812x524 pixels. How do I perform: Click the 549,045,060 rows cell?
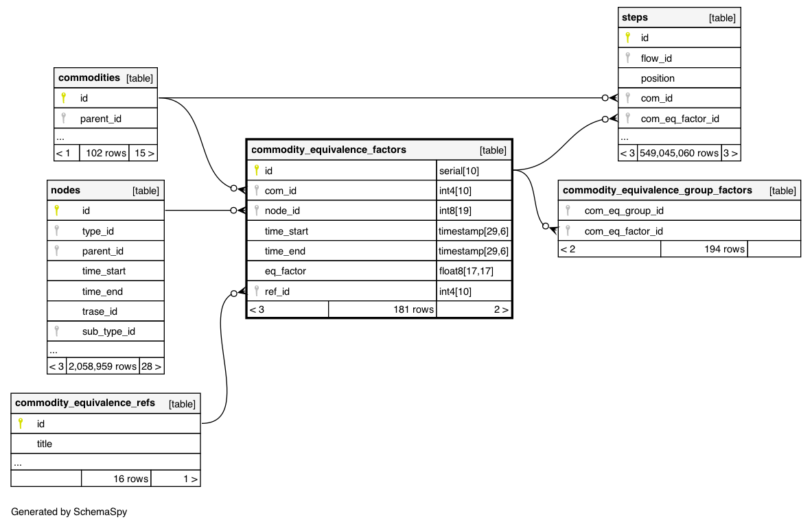pos(678,153)
